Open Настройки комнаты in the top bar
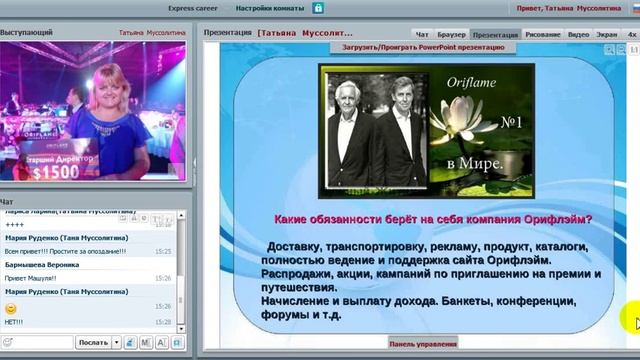 pyautogui.click(x=270, y=8)
